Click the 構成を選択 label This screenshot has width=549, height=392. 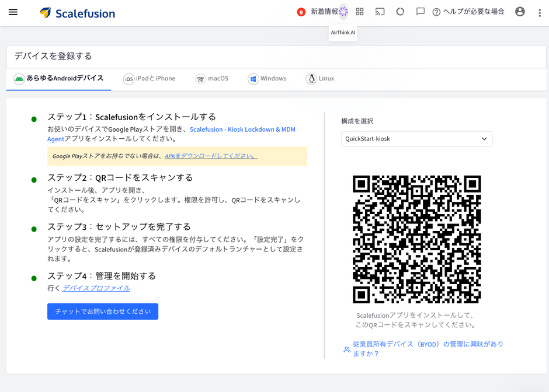click(x=357, y=121)
